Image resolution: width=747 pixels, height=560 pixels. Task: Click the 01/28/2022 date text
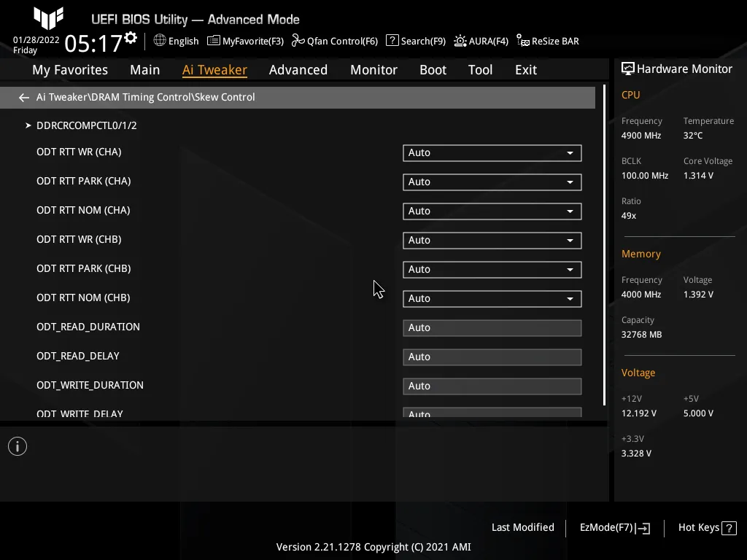click(x=36, y=40)
